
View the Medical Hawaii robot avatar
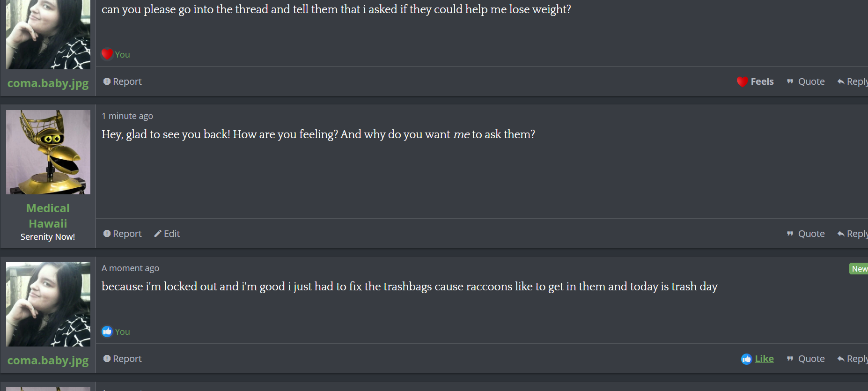[48, 152]
